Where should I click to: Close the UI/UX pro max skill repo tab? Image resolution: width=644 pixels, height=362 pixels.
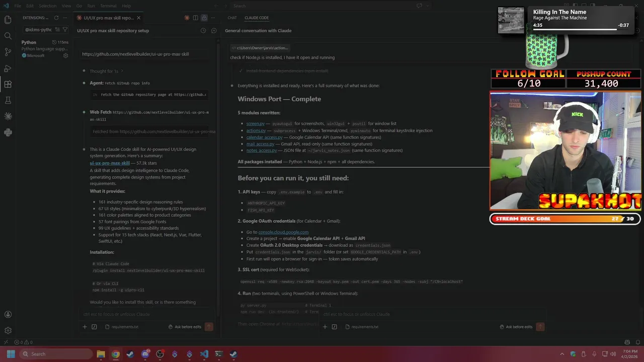pos(139,18)
